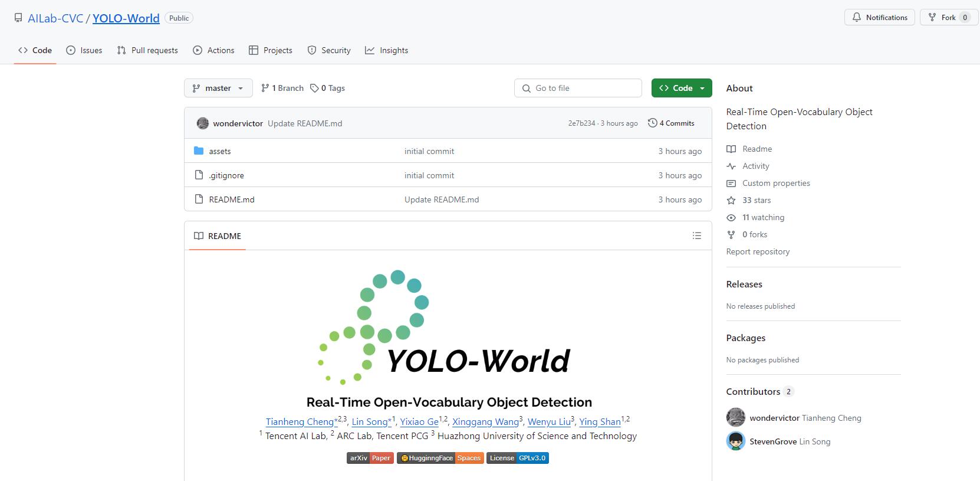The image size is (980, 481).
Task: Open the .gitignore file
Action: click(226, 175)
